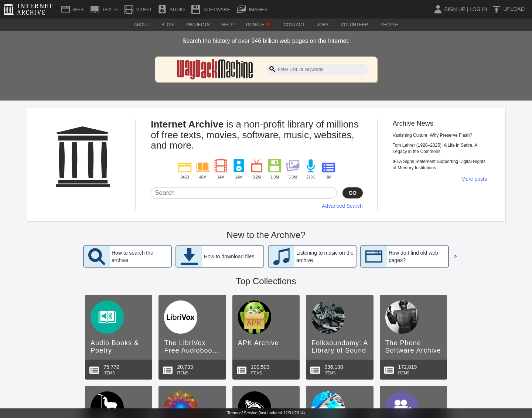The width and height of the screenshot is (532, 418).
Task: Open the Tom Lehrer news post
Action: point(435,148)
